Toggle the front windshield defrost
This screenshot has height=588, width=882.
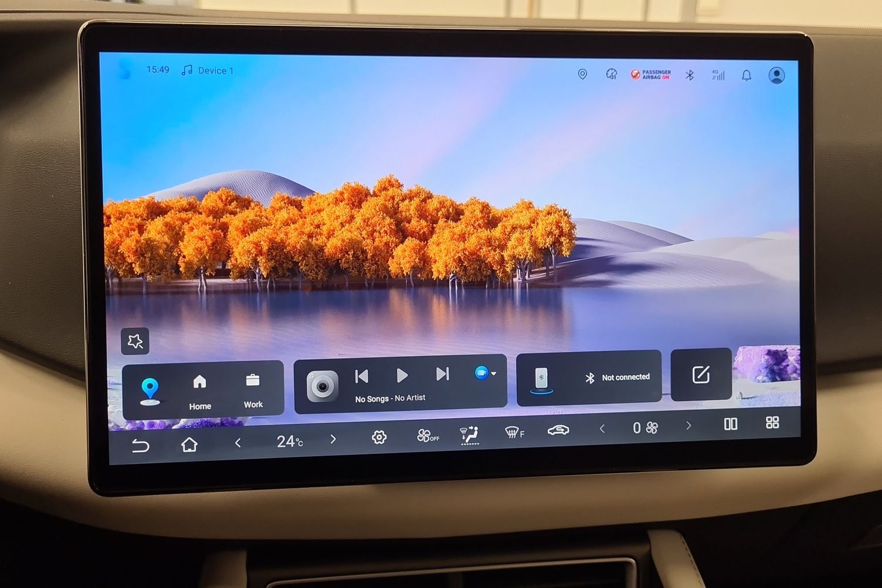pyautogui.click(x=514, y=433)
